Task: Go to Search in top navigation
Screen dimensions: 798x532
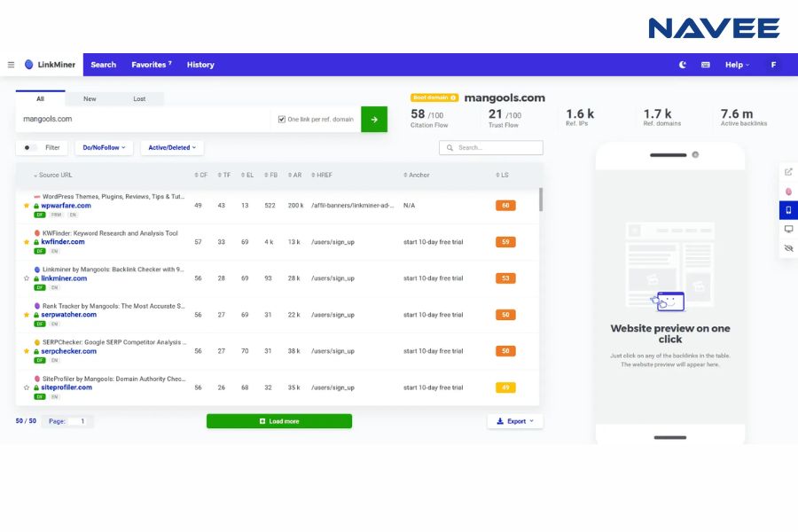Action: pyautogui.click(x=104, y=65)
